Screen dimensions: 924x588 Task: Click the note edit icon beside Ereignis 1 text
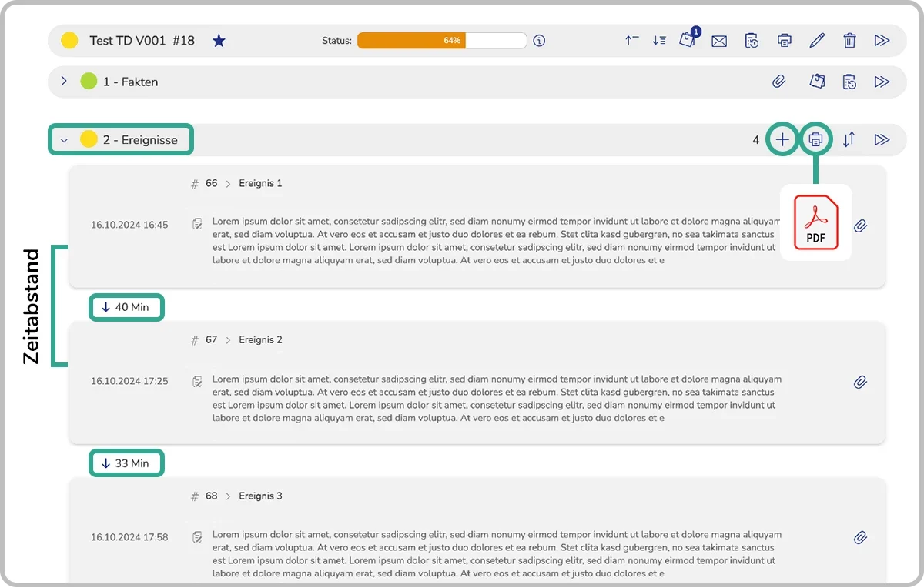point(198,224)
